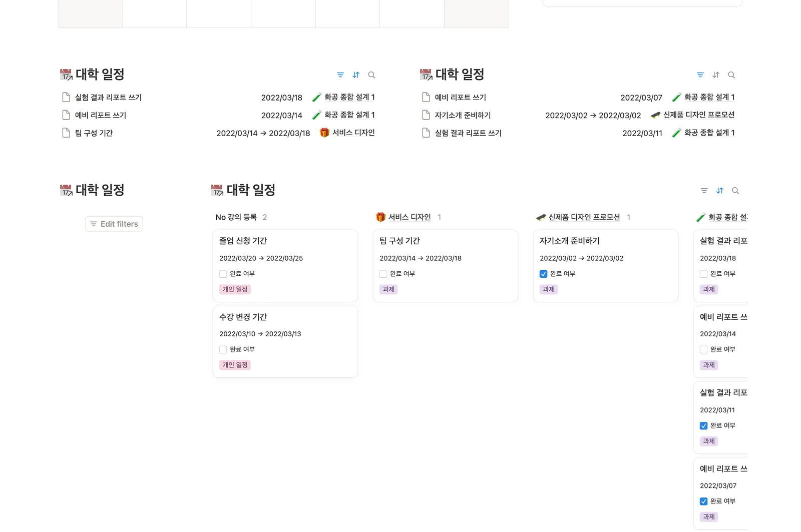
Task: Open 화공 종합 설계 1 relation in the 2022/03/11 row
Action: 703,133
